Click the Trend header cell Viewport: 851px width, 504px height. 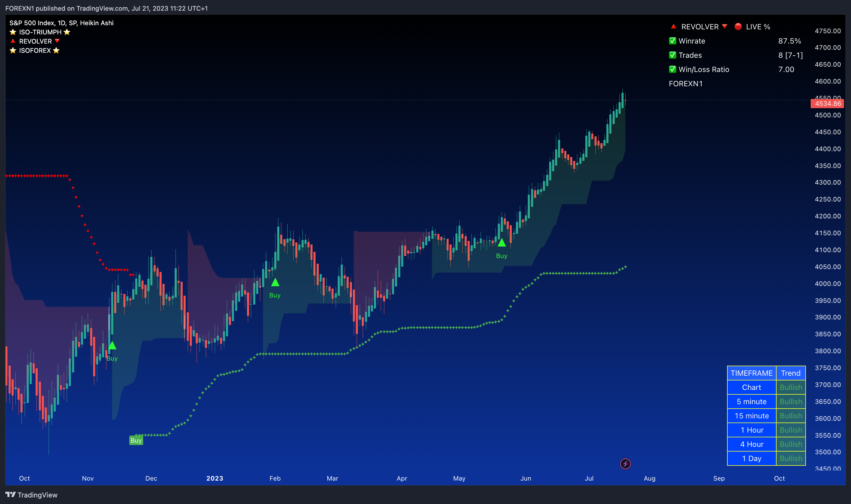[791, 373]
